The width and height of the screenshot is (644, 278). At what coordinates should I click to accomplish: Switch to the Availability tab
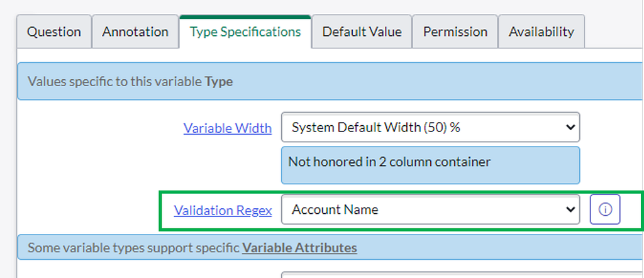(541, 31)
